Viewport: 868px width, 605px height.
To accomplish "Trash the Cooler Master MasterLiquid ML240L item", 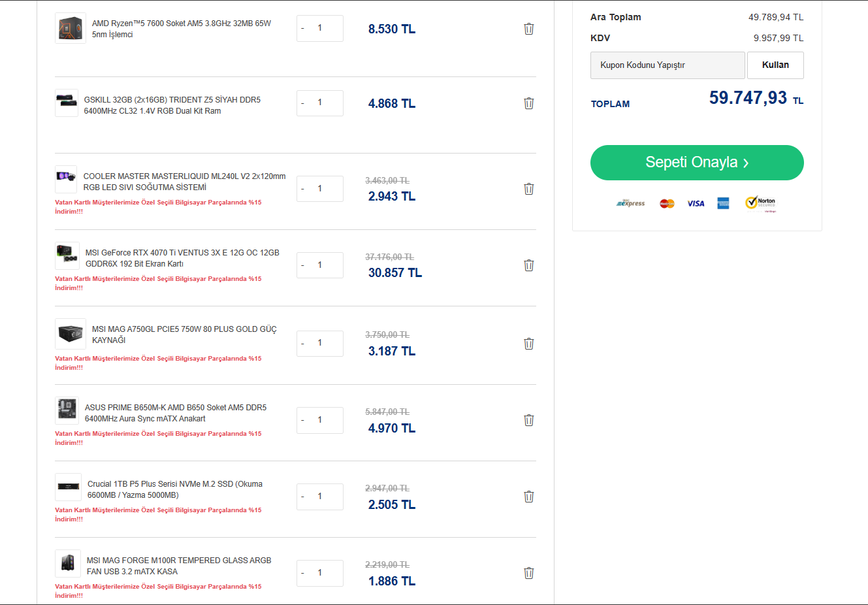I will tap(529, 189).
